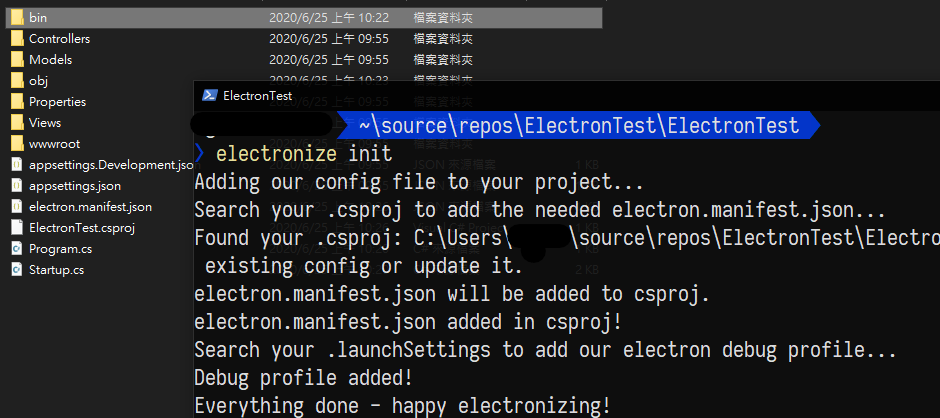Click the blue path prompt segment
This screenshot has width=940, height=418.
(579, 126)
